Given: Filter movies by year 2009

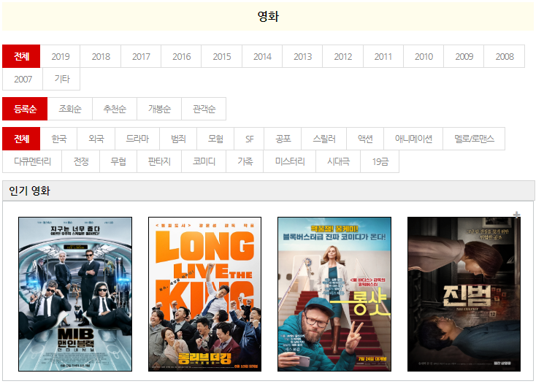Looking at the screenshot, I should coord(464,56).
